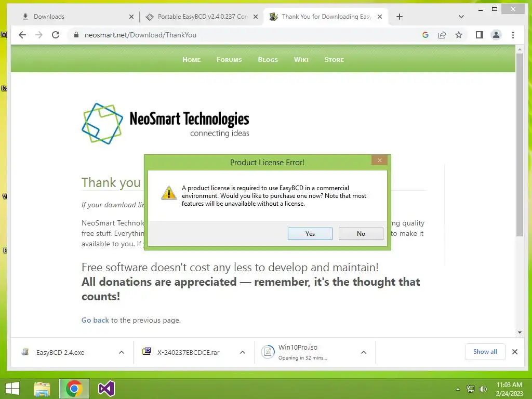Click the Google icon in address bar
532x399 pixels.
coord(425,35)
